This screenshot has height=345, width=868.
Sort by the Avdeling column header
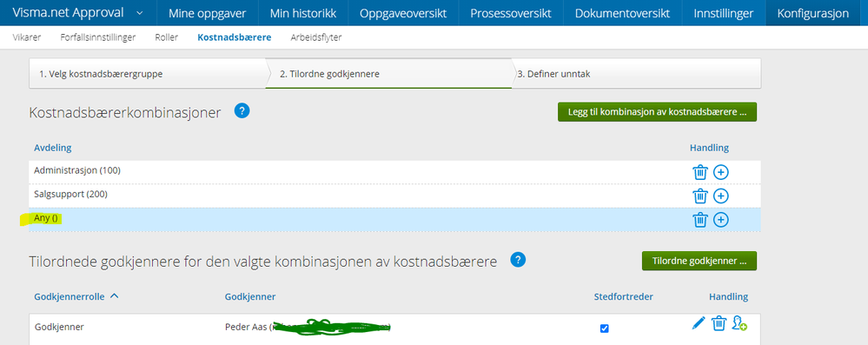(x=53, y=148)
